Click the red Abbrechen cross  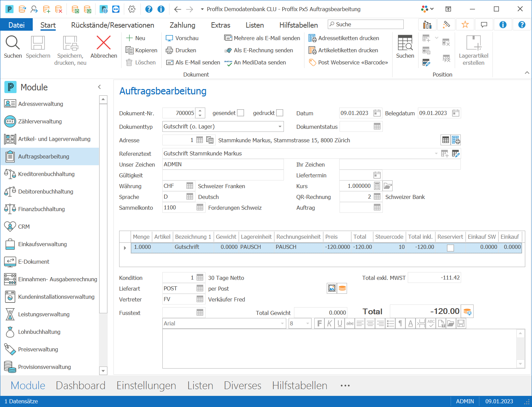104,47
